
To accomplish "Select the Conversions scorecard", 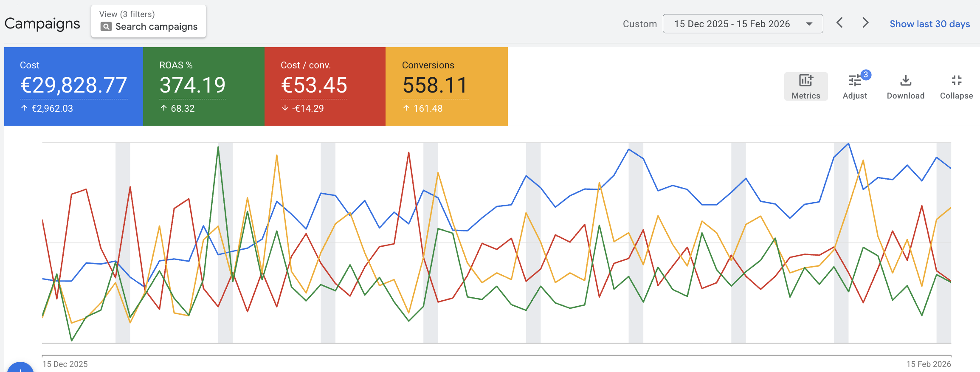I will click(435, 86).
